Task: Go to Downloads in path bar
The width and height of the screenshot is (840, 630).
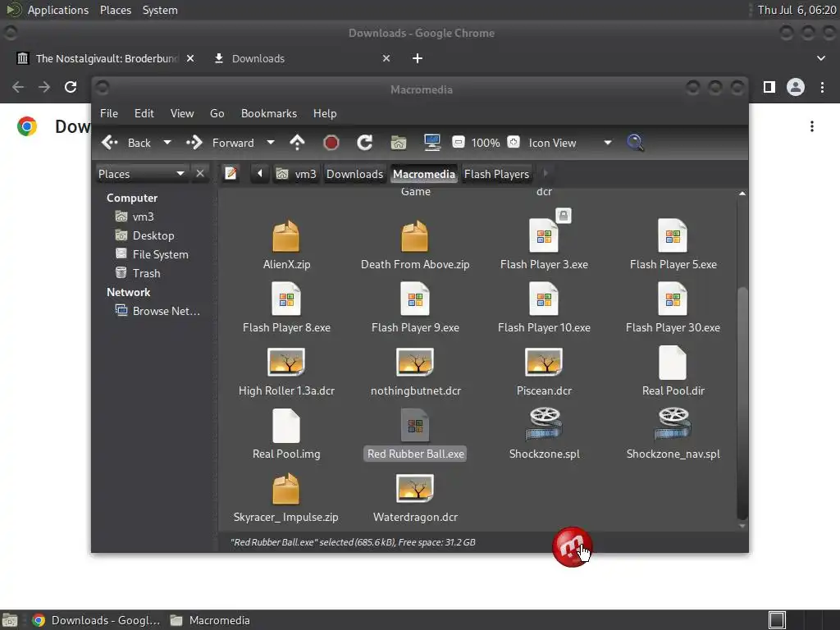Action: tap(354, 174)
